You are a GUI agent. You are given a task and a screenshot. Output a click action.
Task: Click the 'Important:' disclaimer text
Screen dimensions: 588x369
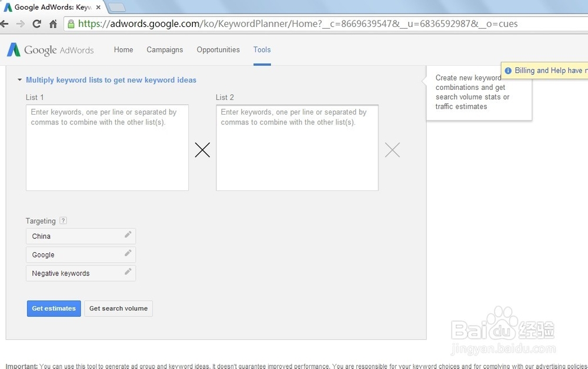21,366
